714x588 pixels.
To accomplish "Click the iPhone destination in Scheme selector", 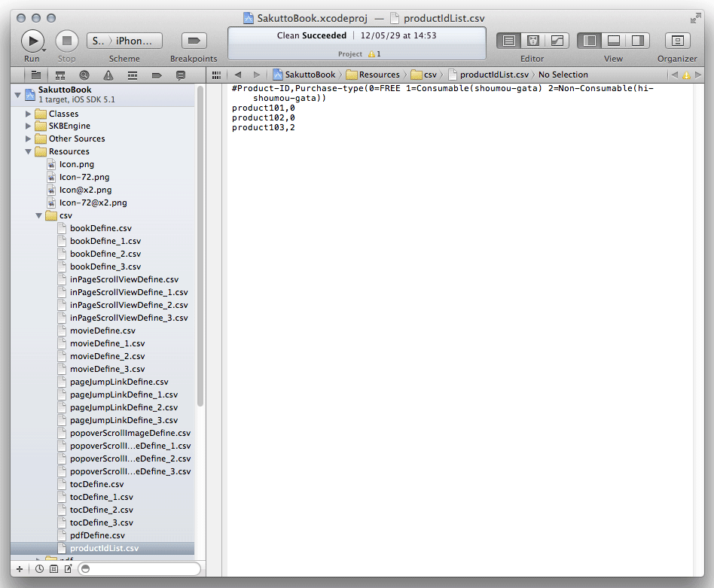I will click(134, 41).
